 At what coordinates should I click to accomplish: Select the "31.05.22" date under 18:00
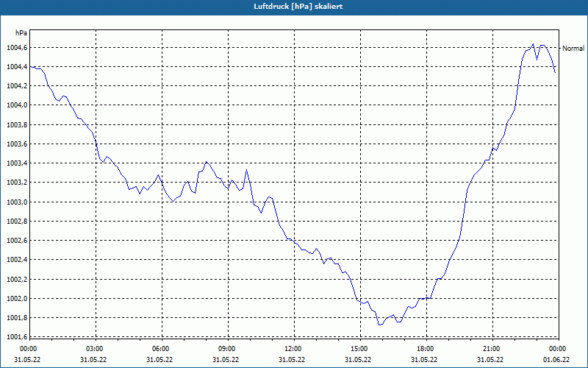[424, 360]
